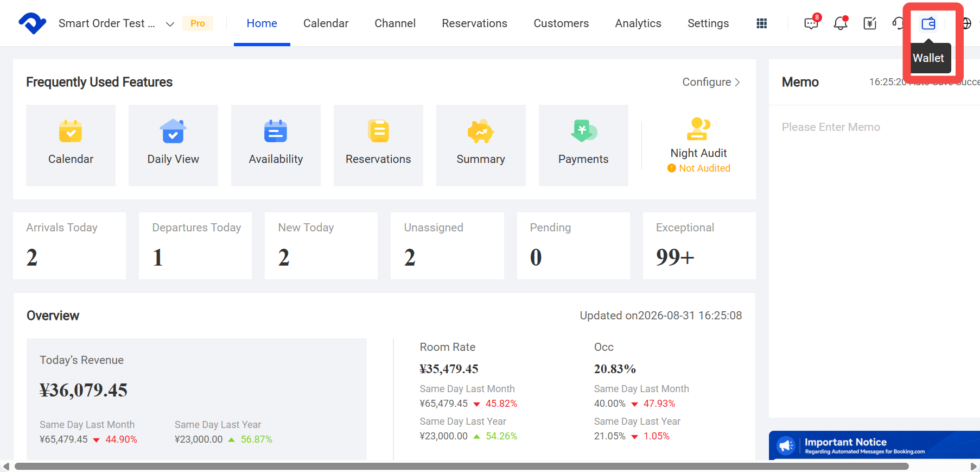The image size is (980, 472).
Task: Expand the Smart Order Test property dropdown
Action: pyautogui.click(x=170, y=24)
